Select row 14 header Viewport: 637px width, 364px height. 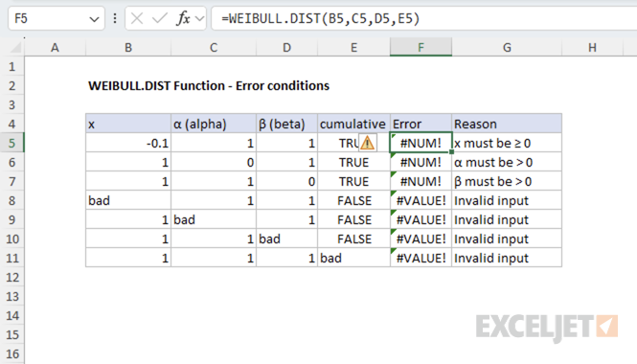click(11, 316)
